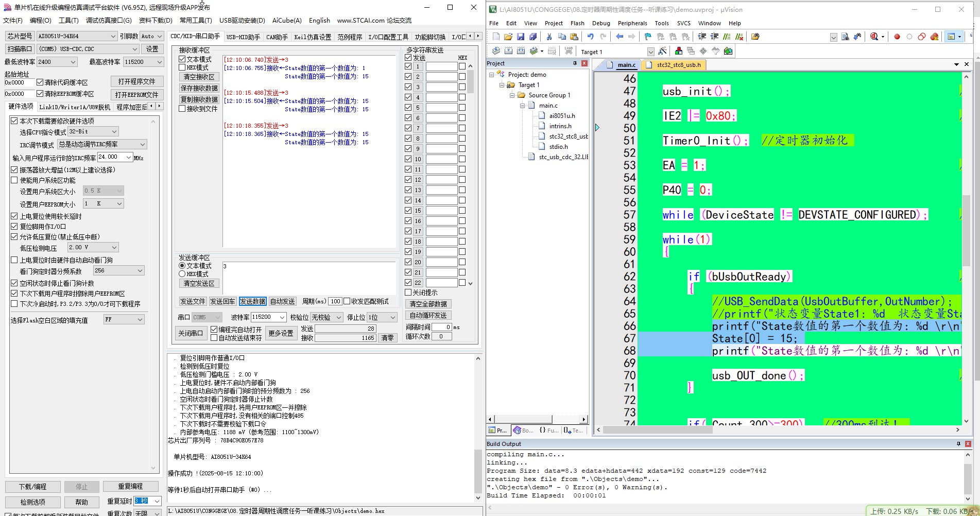
Task: Click 关闭串口 button
Action: pos(191,333)
